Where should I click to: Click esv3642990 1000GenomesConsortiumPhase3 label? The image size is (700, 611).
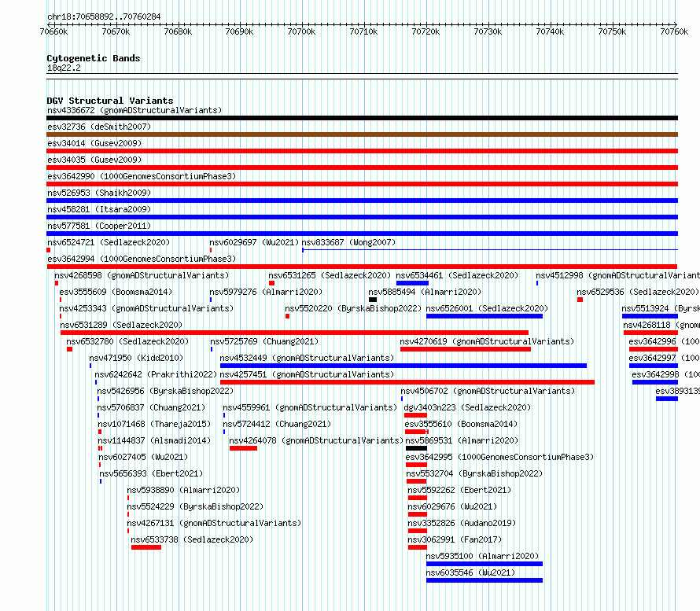(142, 176)
